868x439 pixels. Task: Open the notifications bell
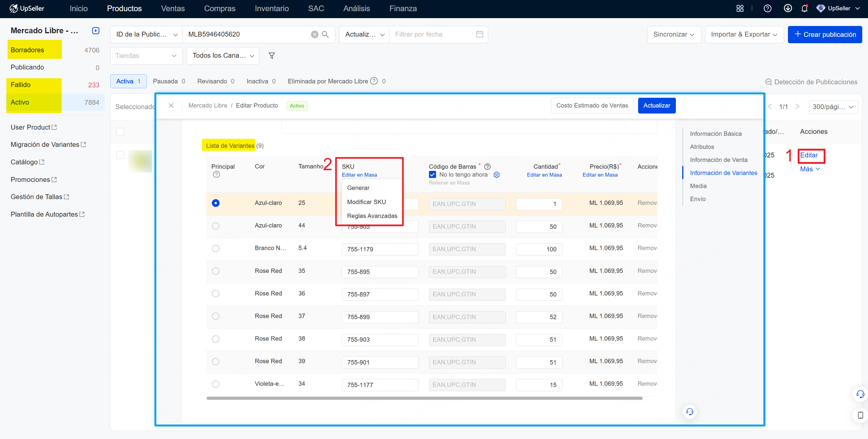coord(804,8)
